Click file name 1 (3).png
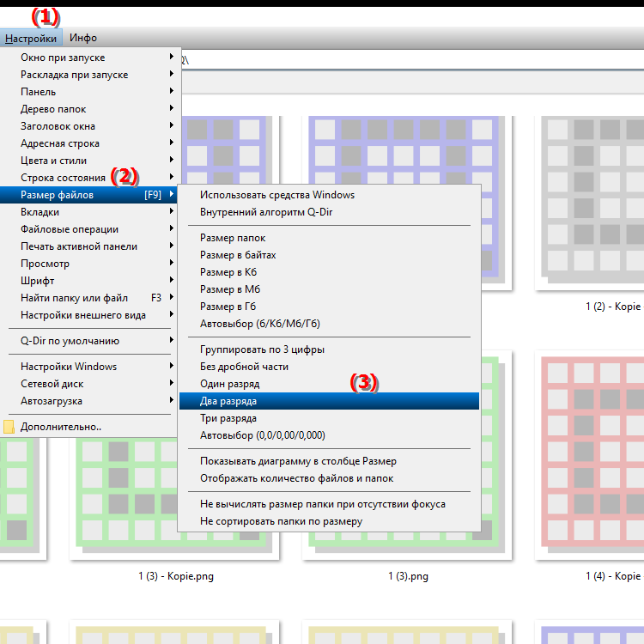The height and width of the screenshot is (644, 644). click(408, 576)
